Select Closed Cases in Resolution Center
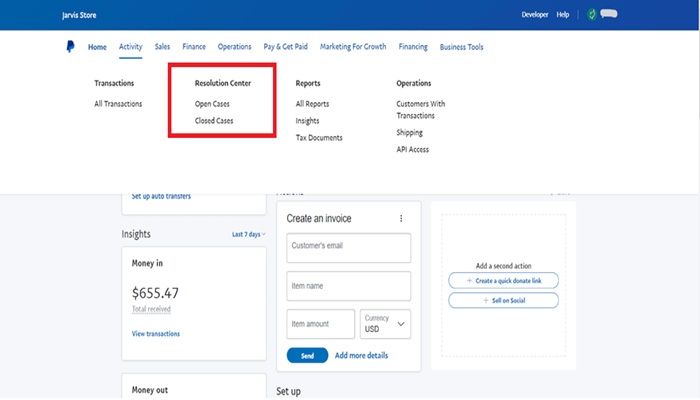This screenshot has height=400, width=700. coord(214,121)
